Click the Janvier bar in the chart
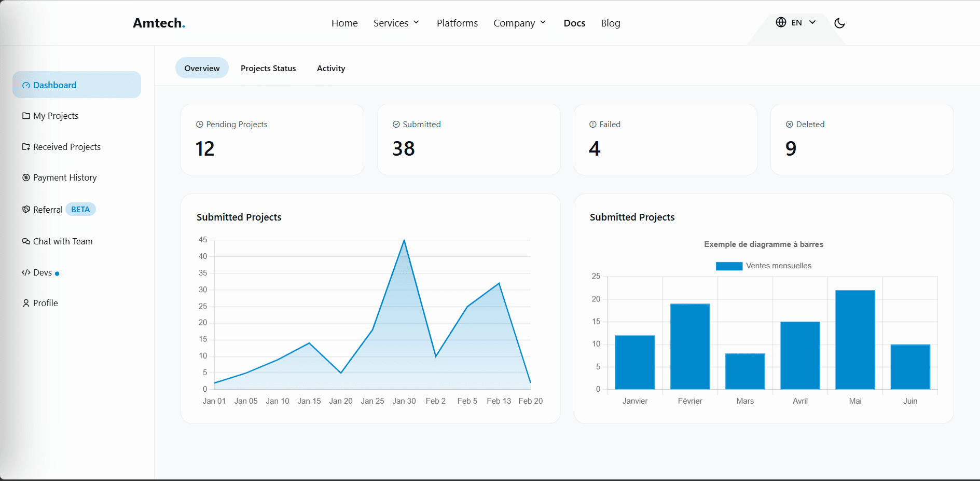Viewport: 980px width, 481px height. (635, 362)
